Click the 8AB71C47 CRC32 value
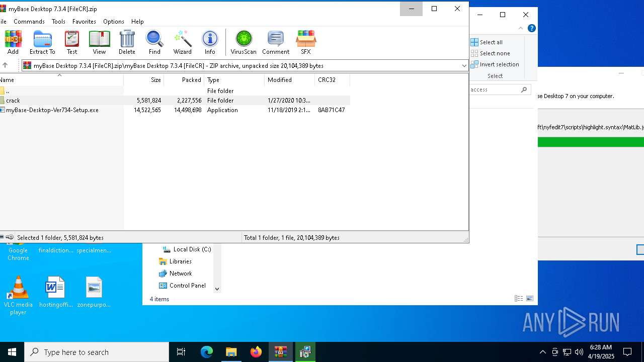 pos(331,110)
